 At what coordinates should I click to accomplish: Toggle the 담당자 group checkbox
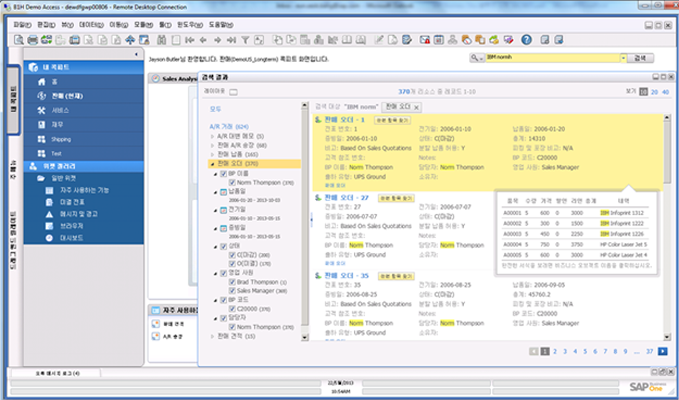(223, 318)
